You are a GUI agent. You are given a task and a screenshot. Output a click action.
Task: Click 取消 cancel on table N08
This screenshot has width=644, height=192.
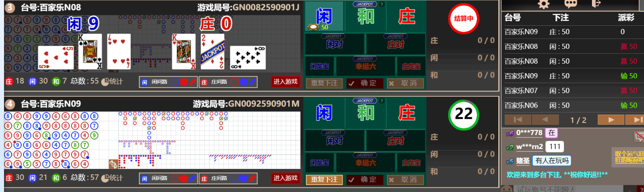(405, 83)
